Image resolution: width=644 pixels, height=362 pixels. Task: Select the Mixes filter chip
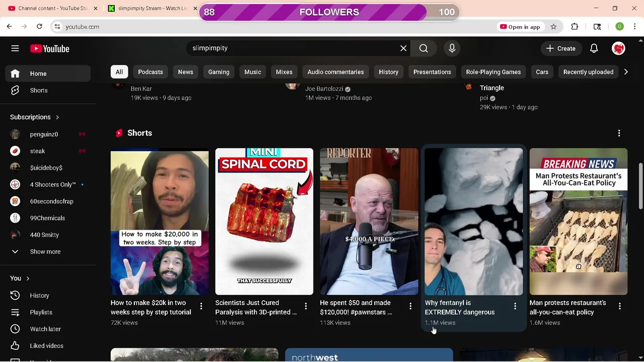(x=284, y=72)
